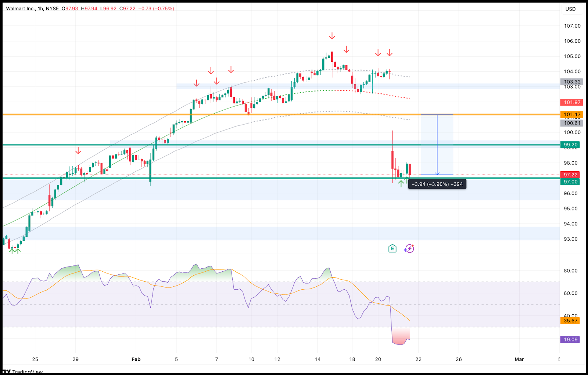Click the 60.00 RSI axis label

[x=571, y=293]
